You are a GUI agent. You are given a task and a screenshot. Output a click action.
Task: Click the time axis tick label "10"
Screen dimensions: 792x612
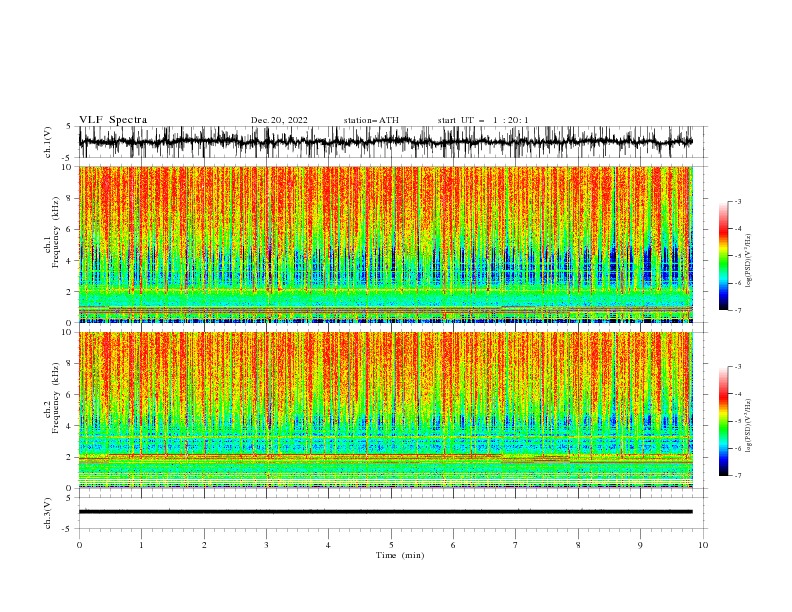703,545
